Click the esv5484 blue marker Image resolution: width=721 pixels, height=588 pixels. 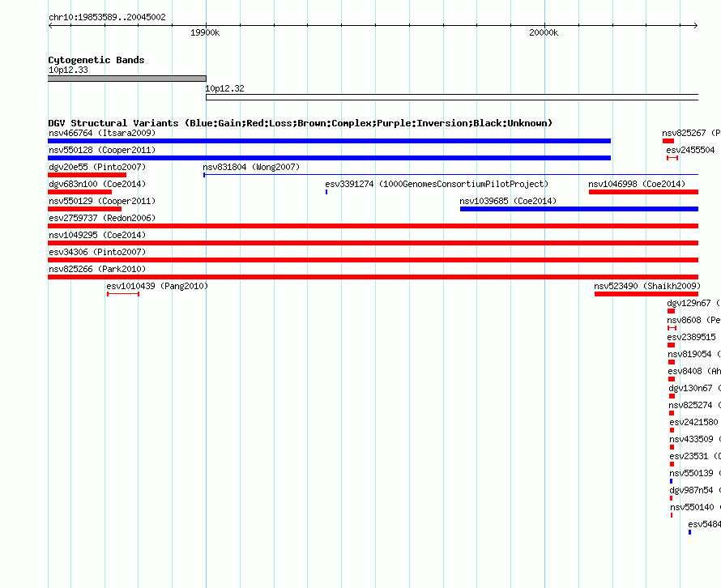click(x=689, y=532)
